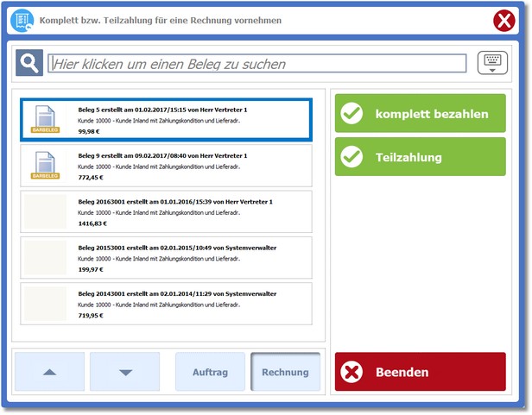Click the checkmark icon on komplett bezahlen

(351, 114)
